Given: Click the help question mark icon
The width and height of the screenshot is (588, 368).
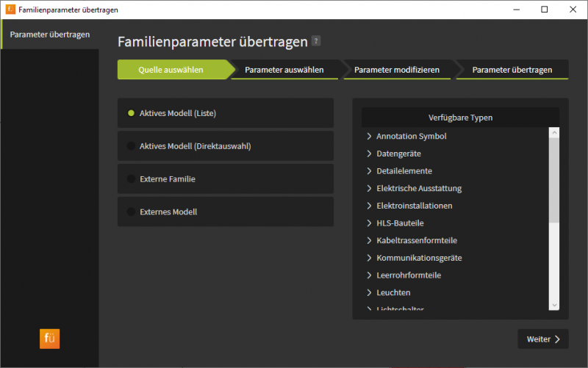Looking at the screenshot, I should pyautogui.click(x=316, y=42).
